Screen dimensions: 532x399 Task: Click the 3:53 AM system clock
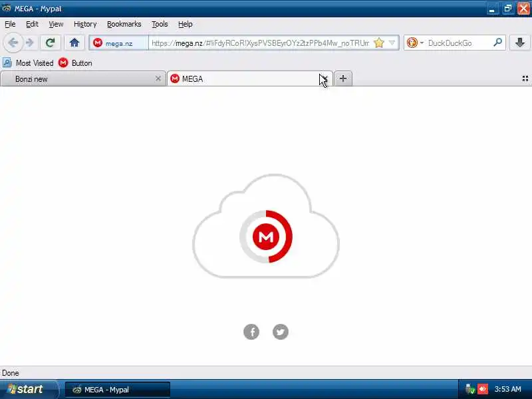point(507,389)
